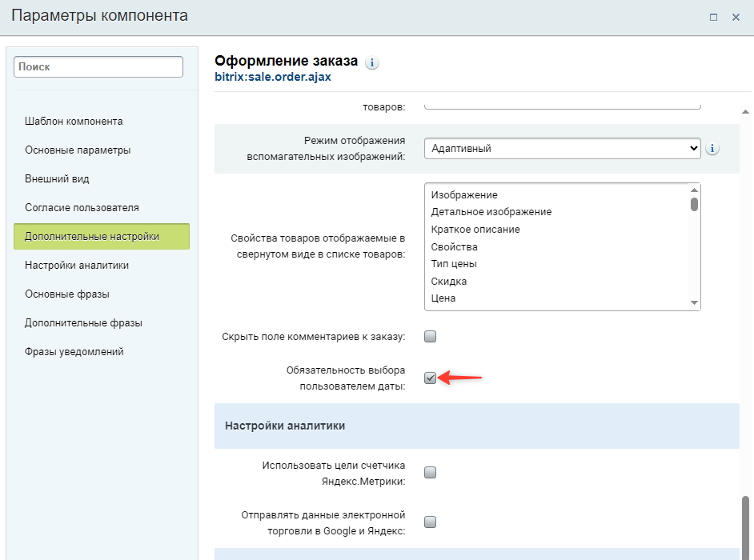Viewport: 754px width, 560px height.
Task: Enable Использовать цели счетчика Яндекс.Метрики checkbox
Action: [431, 473]
